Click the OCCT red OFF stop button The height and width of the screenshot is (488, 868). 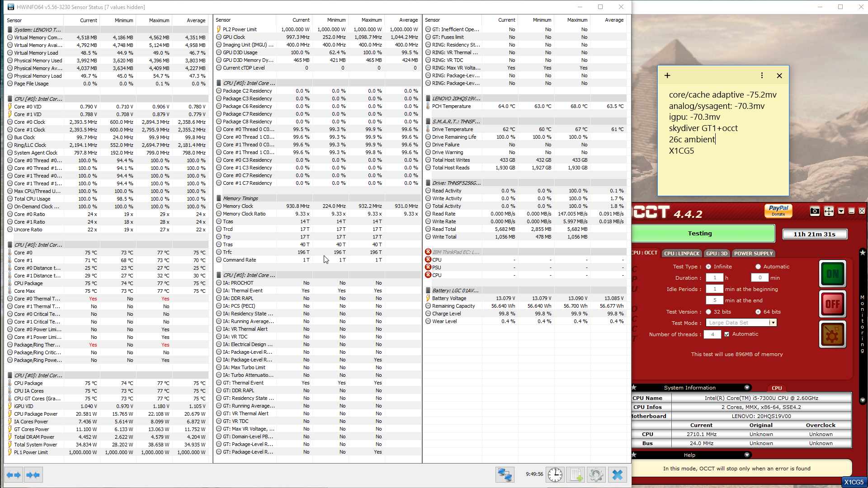pos(833,304)
